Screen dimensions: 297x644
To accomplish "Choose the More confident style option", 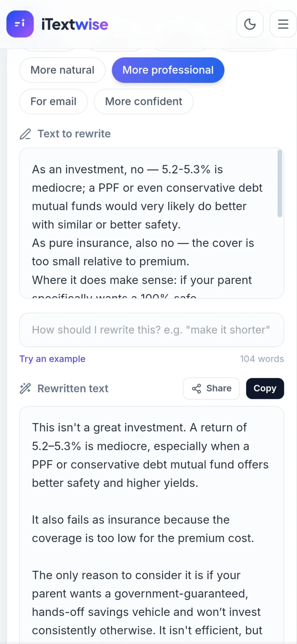I will (x=143, y=101).
